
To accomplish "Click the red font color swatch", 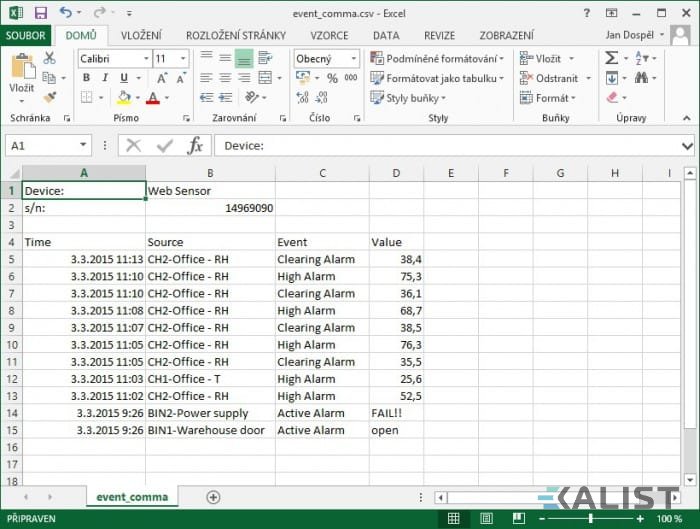I will click(153, 98).
